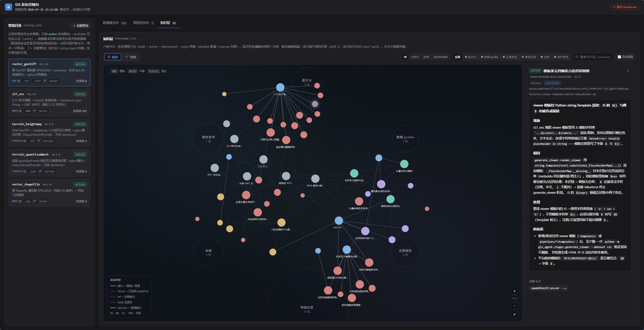Click the gray WMS 服务与参 node
Screen dimensions: 644x330
click(x=315, y=179)
